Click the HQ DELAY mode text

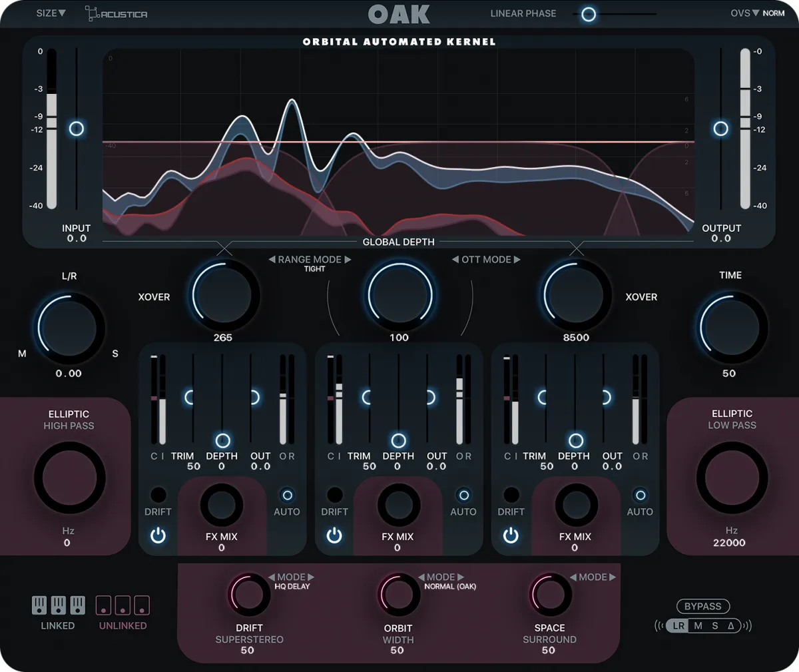[292, 587]
